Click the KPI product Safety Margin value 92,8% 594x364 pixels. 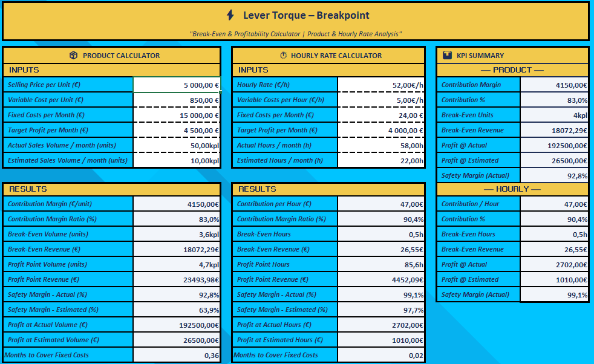pyautogui.click(x=554, y=175)
